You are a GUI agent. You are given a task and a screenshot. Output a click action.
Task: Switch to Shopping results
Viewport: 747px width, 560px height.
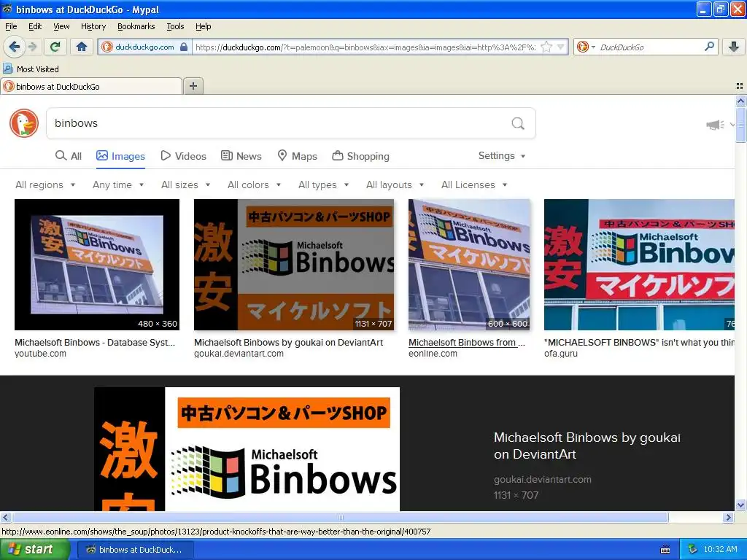(360, 156)
